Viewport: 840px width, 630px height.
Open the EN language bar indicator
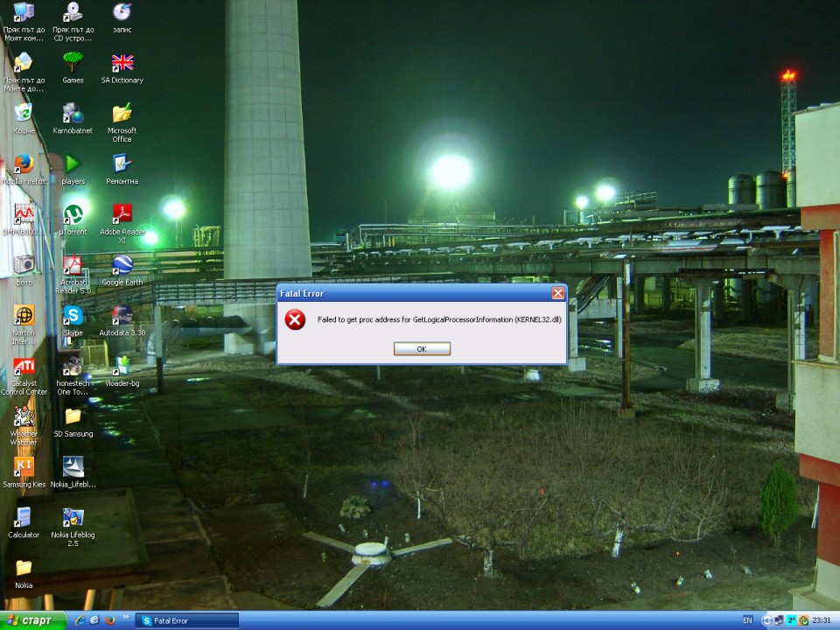coord(747,620)
